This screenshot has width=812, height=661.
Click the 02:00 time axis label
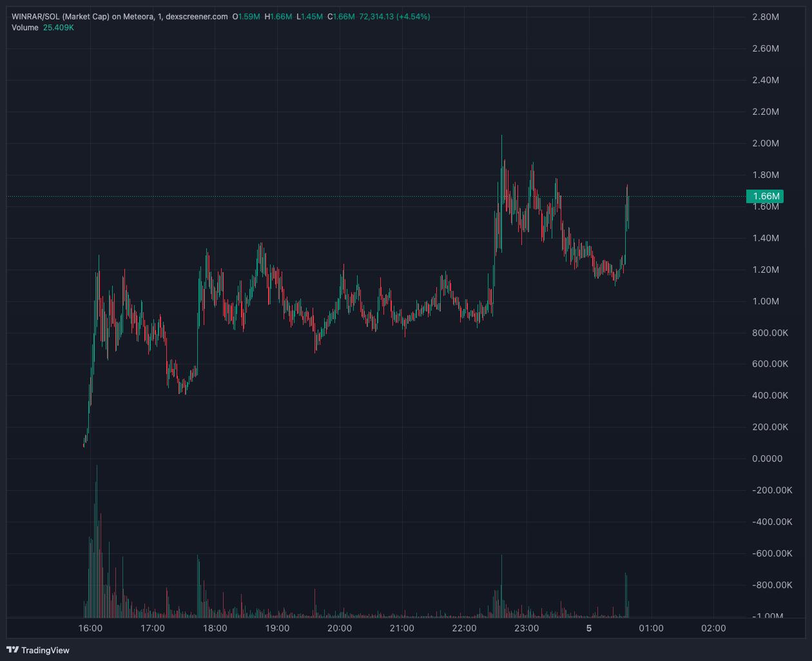(713, 628)
